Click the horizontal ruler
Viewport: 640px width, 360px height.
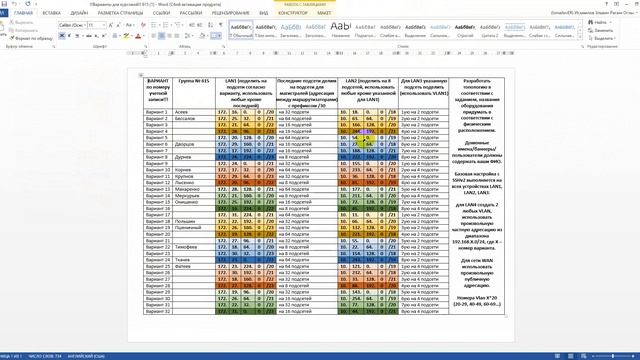click(x=320, y=53)
